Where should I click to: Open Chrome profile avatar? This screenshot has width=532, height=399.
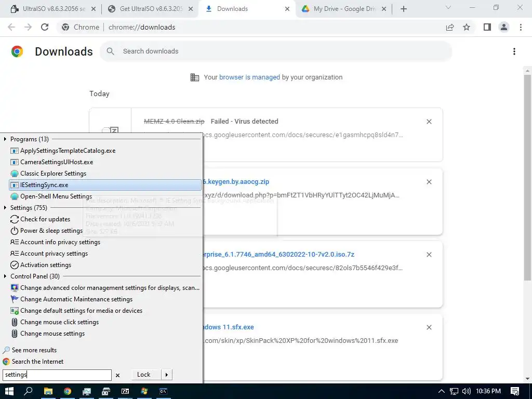[504, 27]
